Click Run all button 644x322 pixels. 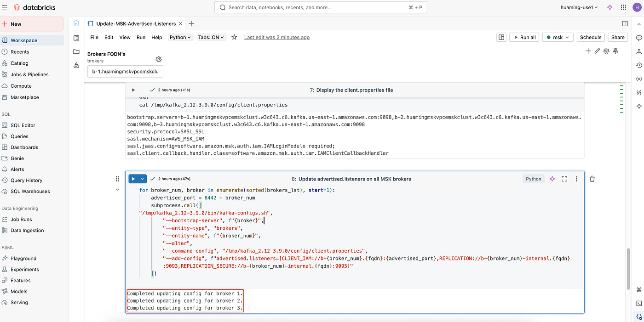524,37
